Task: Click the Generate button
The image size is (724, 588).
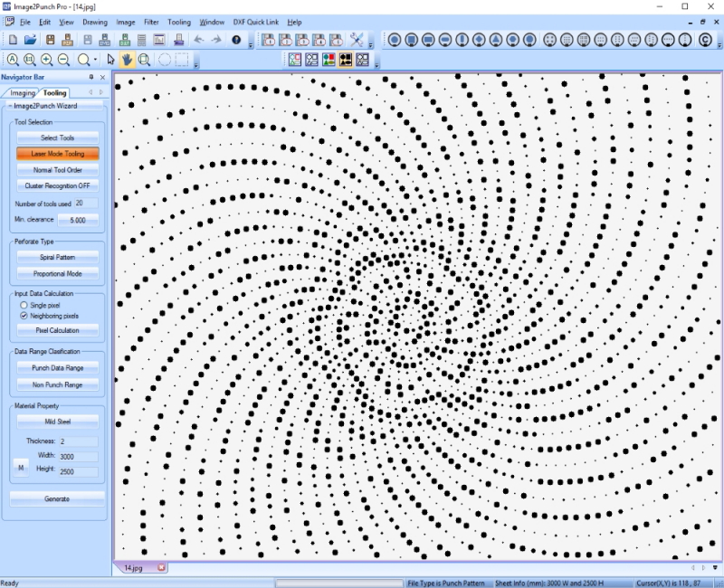Action: tap(57, 499)
